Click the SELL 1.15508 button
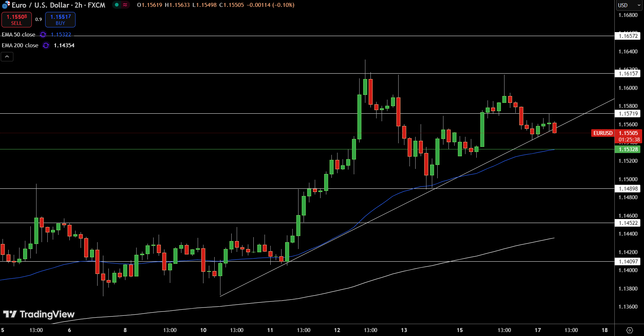Screen dimensions: 644x336 pos(17,19)
